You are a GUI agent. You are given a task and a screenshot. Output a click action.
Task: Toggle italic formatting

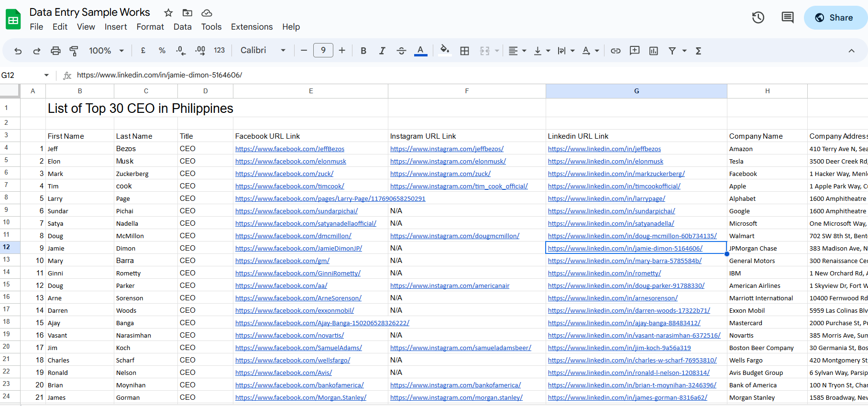click(x=382, y=51)
